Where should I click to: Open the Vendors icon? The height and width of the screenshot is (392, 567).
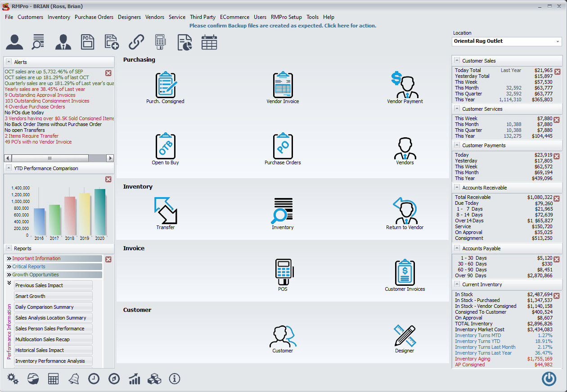tap(405, 148)
